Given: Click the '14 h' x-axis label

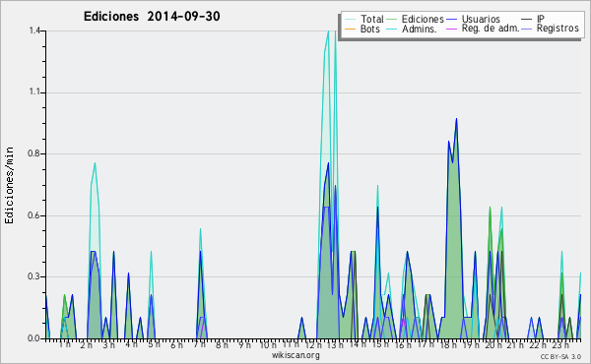Looking at the screenshot, I should (358, 344).
